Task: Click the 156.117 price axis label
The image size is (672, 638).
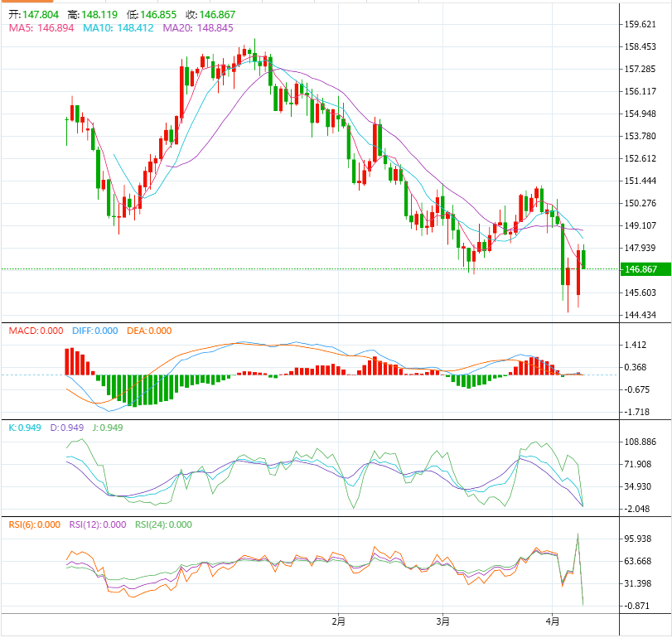Action: 640,91
